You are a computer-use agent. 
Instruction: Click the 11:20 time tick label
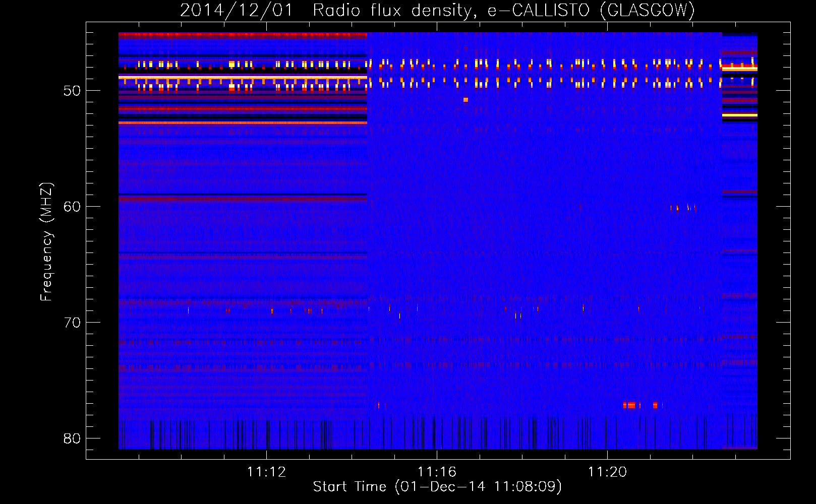607,472
